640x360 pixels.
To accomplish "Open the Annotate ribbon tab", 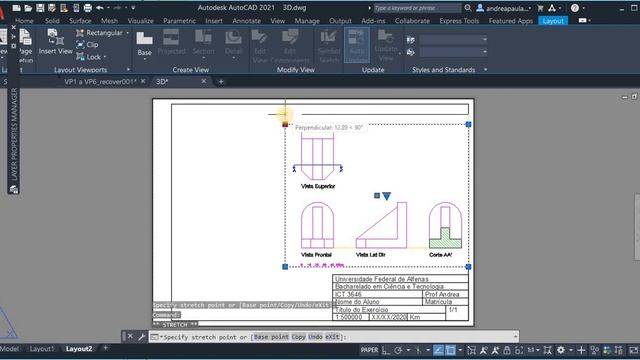I will pyautogui.click(x=247, y=20).
